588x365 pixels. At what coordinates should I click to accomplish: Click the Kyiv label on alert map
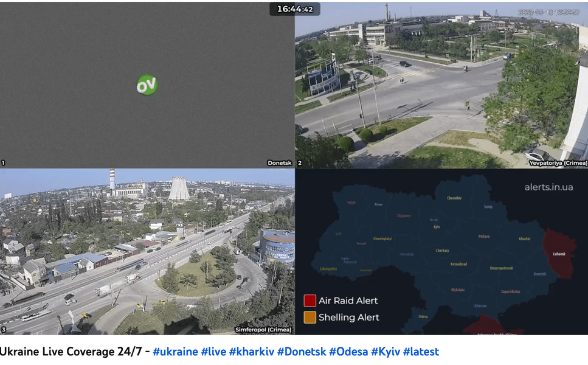tap(436, 226)
